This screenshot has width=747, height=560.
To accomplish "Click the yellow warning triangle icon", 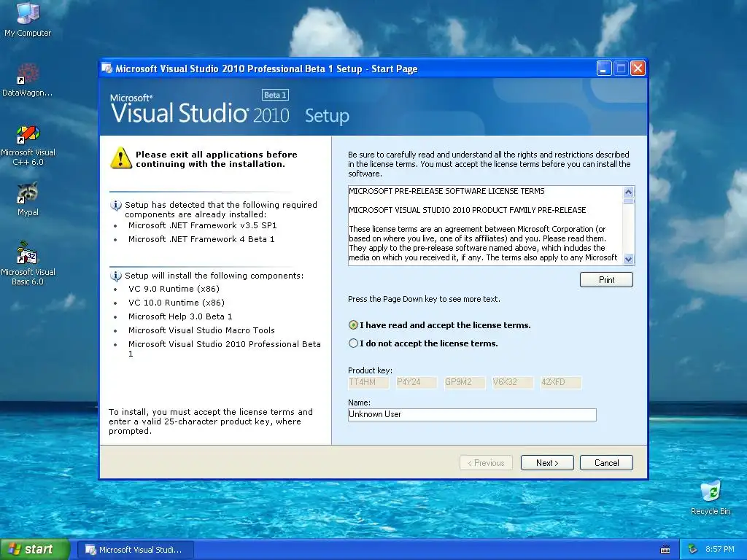I will [x=120, y=157].
